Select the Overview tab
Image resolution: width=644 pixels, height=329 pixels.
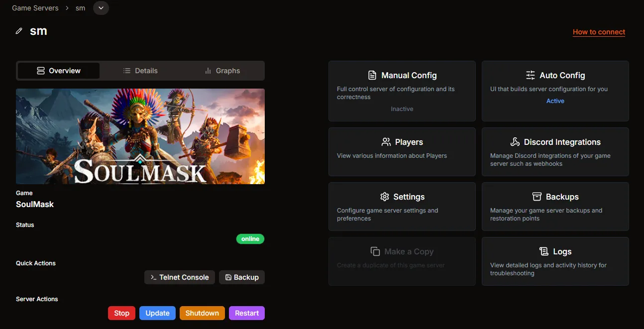click(58, 71)
